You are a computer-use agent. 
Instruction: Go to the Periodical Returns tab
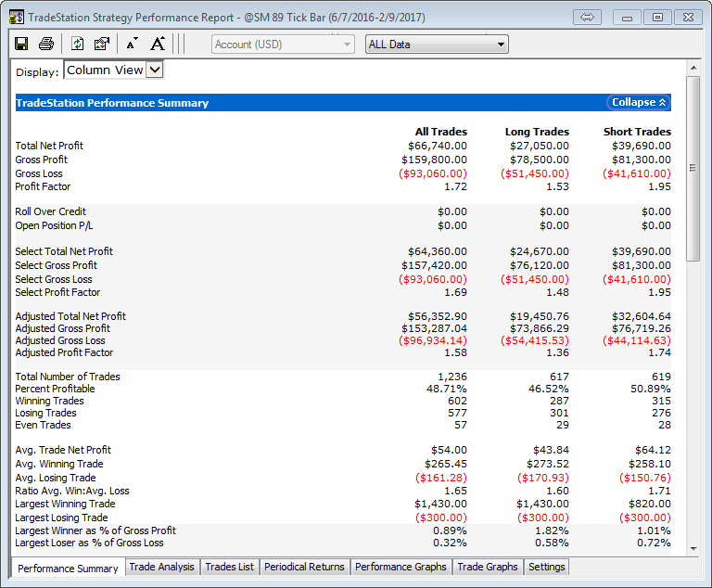click(x=304, y=567)
